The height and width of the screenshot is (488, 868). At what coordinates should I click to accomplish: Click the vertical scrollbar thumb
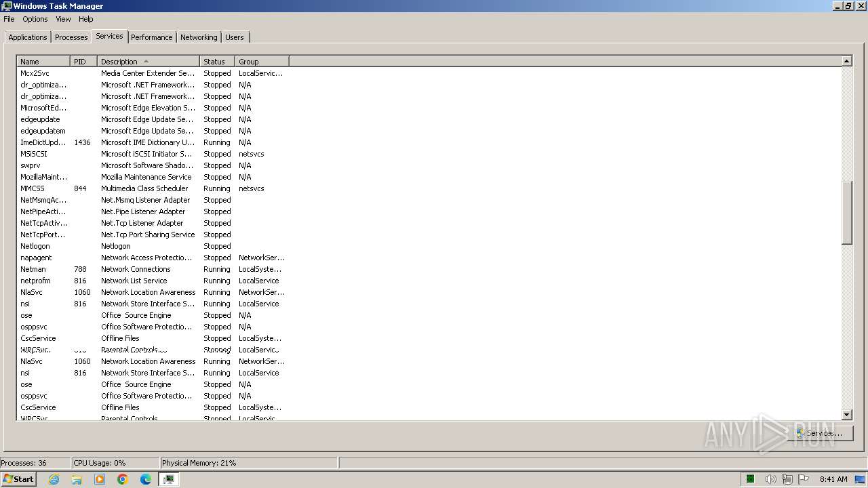tap(846, 213)
